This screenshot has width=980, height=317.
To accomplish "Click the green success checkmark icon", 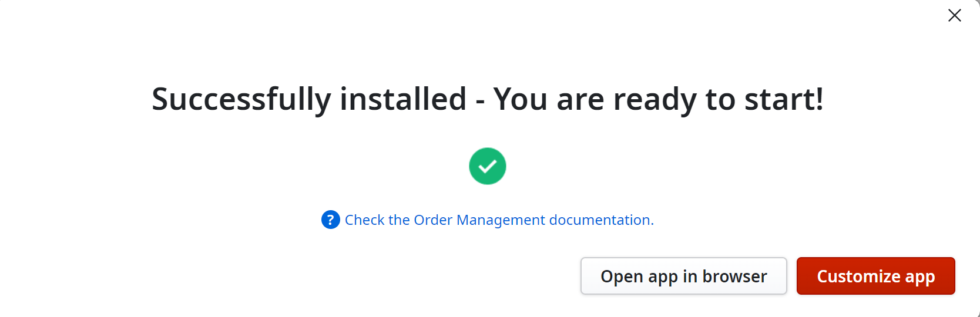I will coord(488,166).
